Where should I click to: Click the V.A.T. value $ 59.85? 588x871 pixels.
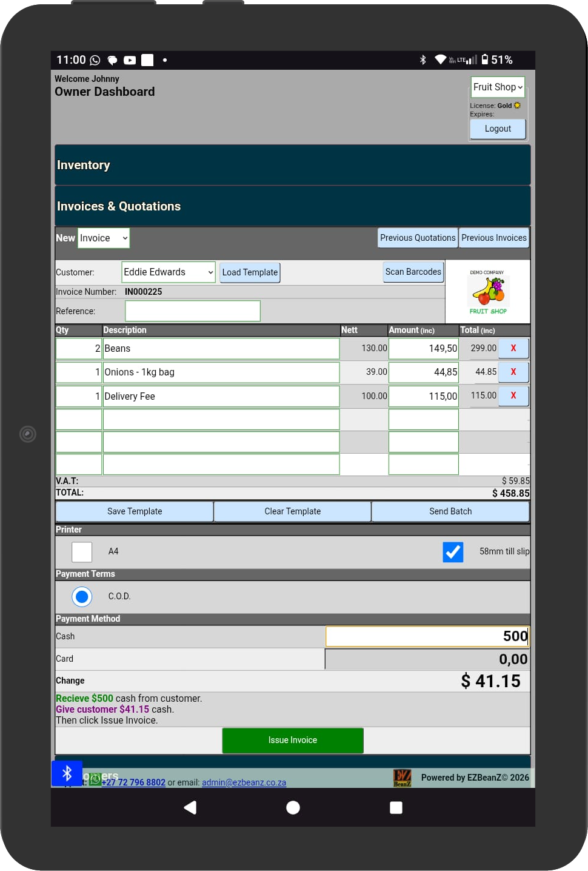tap(516, 481)
